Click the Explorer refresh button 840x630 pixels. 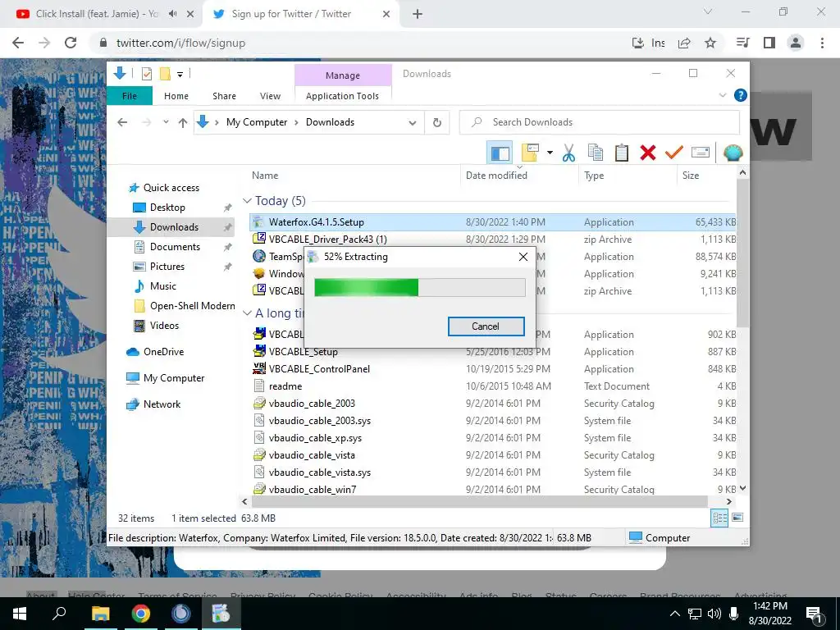point(437,123)
